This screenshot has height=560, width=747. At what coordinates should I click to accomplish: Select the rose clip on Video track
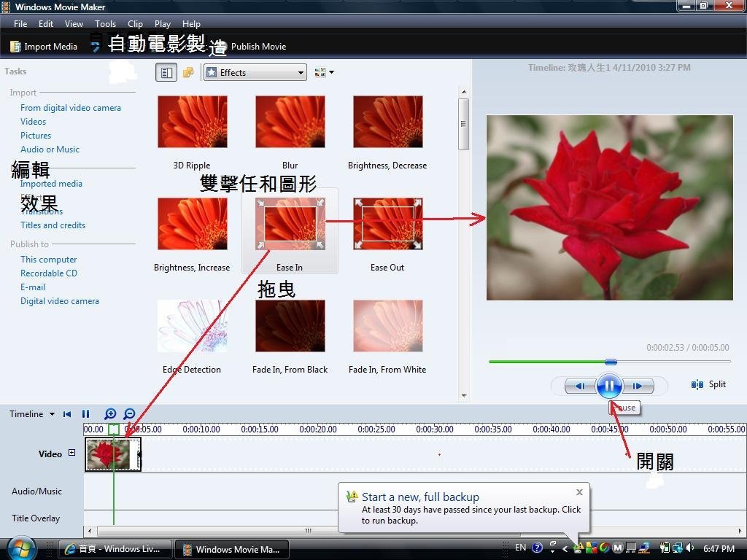point(113,454)
